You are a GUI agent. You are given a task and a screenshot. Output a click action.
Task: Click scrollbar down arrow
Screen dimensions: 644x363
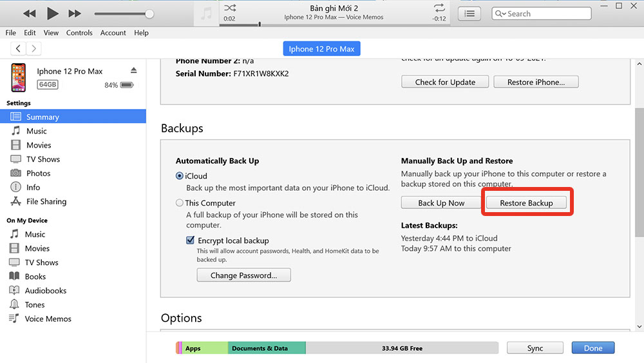[x=639, y=326]
